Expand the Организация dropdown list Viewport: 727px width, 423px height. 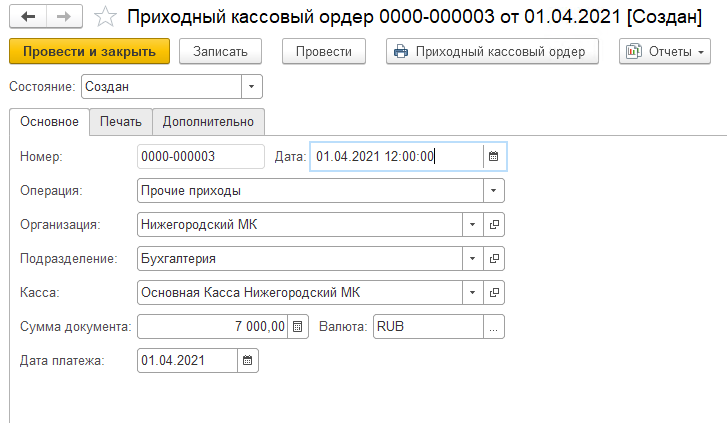pos(472,224)
